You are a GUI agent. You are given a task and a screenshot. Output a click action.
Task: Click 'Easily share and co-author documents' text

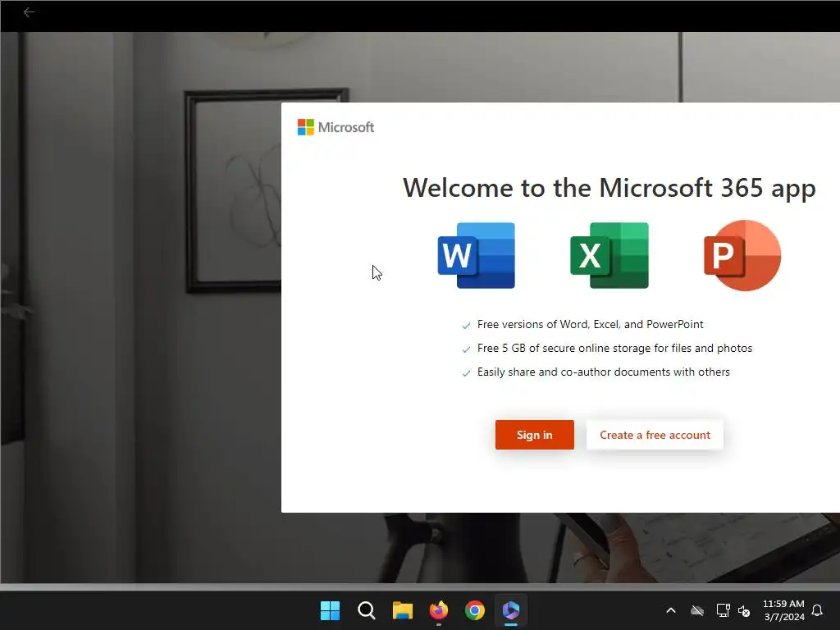pyautogui.click(x=604, y=372)
